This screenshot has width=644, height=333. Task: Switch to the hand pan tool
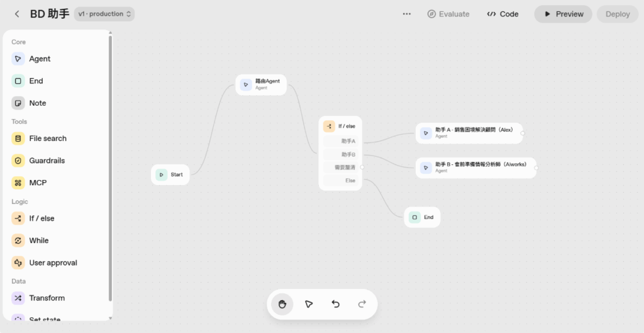(x=282, y=304)
